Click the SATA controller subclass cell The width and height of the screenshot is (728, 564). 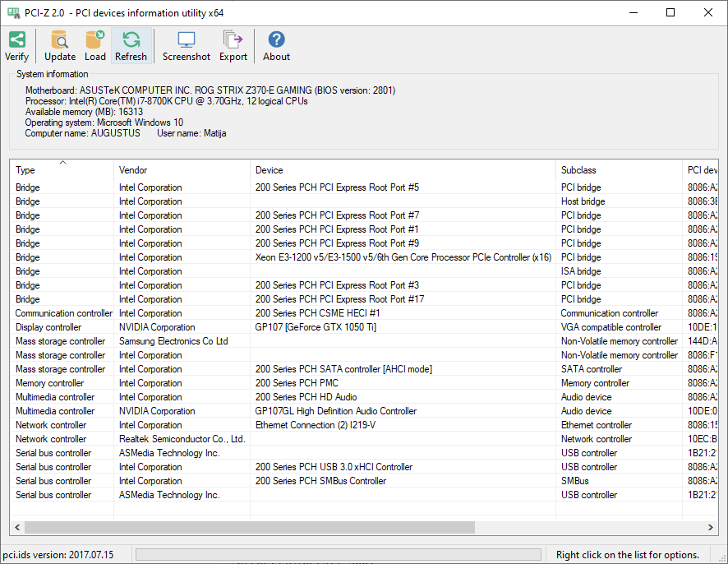(x=592, y=369)
